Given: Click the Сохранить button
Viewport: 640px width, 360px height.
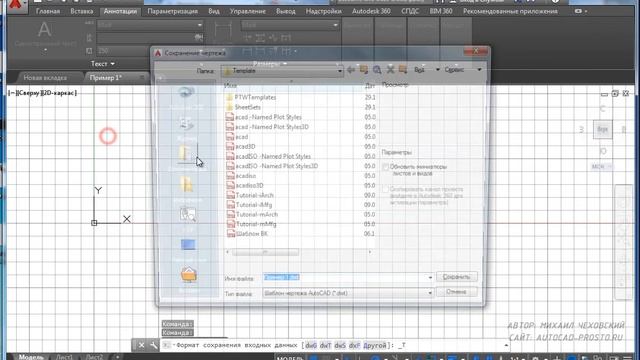Looking at the screenshot, I should [x=456, y=277].
